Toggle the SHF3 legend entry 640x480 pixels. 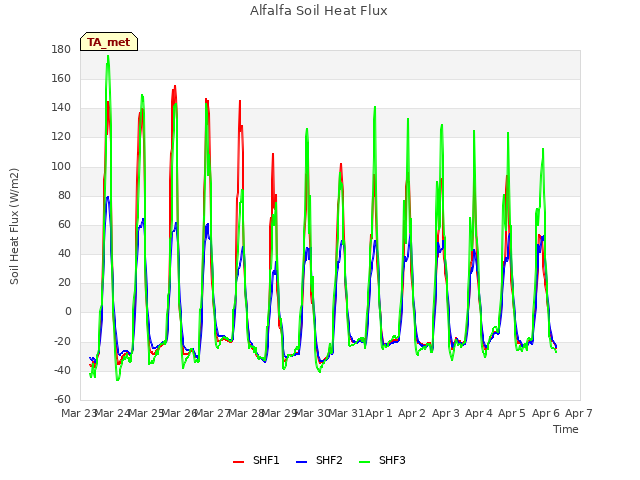click(x=382, y=460)
